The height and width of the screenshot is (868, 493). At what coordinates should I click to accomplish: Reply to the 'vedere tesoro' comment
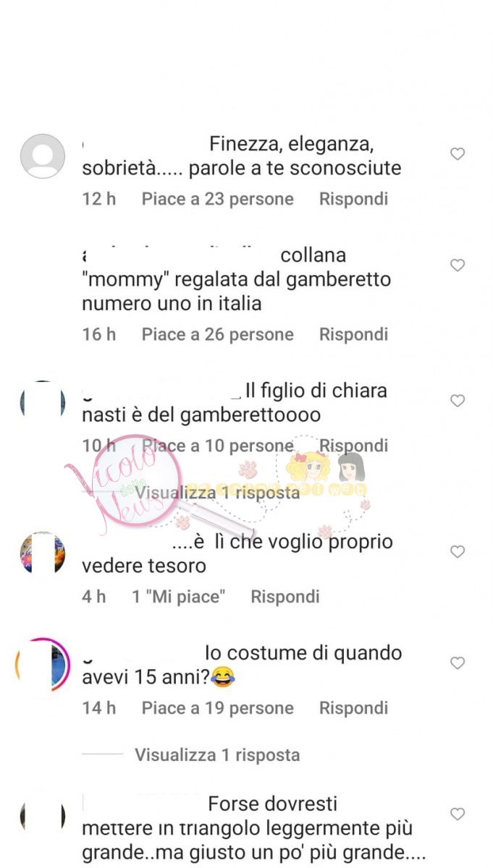(x=285, y=597)
